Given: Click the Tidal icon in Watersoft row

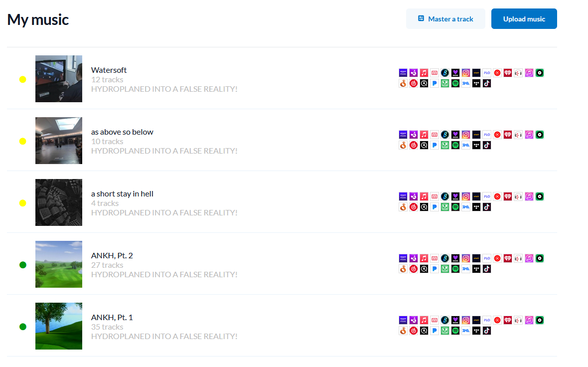Looking at the screenshot, I should [x=476, y=84].
